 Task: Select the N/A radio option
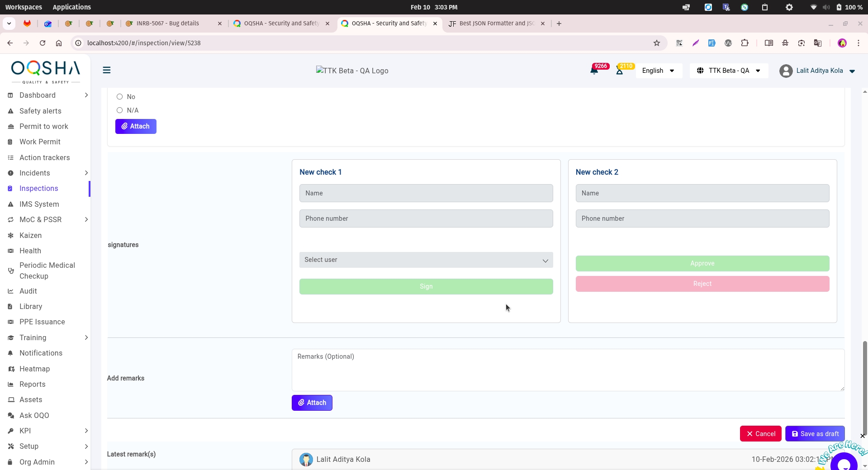click(x=120, y=110)
